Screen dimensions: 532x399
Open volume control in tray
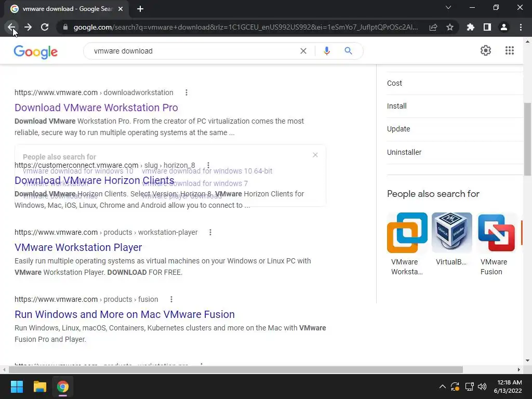pyautogui.click(x=482, y=387)
